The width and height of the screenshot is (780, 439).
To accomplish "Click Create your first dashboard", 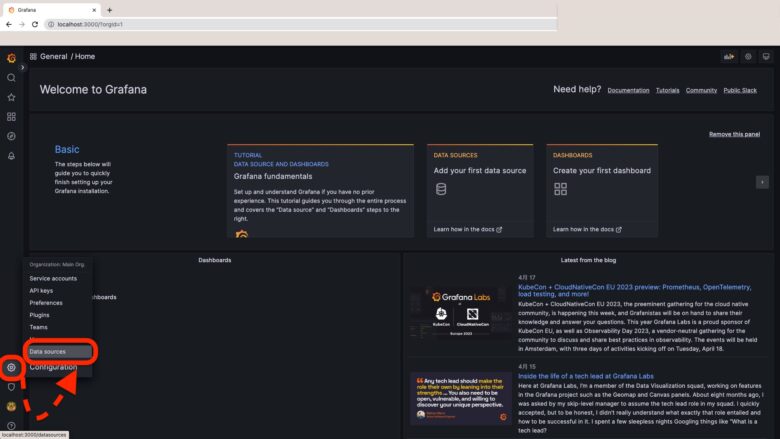I will tap(601, 171).
